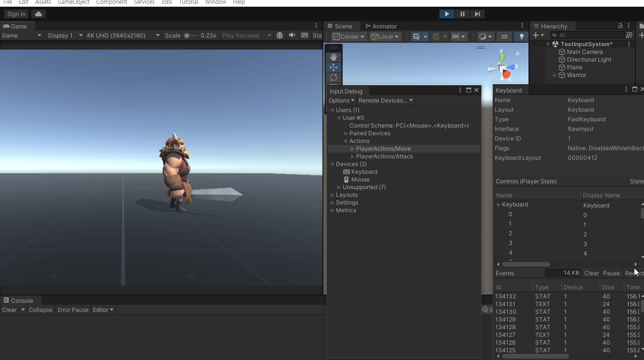Click the Step frame button
The height and width of the screenshot is (360, 644).
(477, 14)
